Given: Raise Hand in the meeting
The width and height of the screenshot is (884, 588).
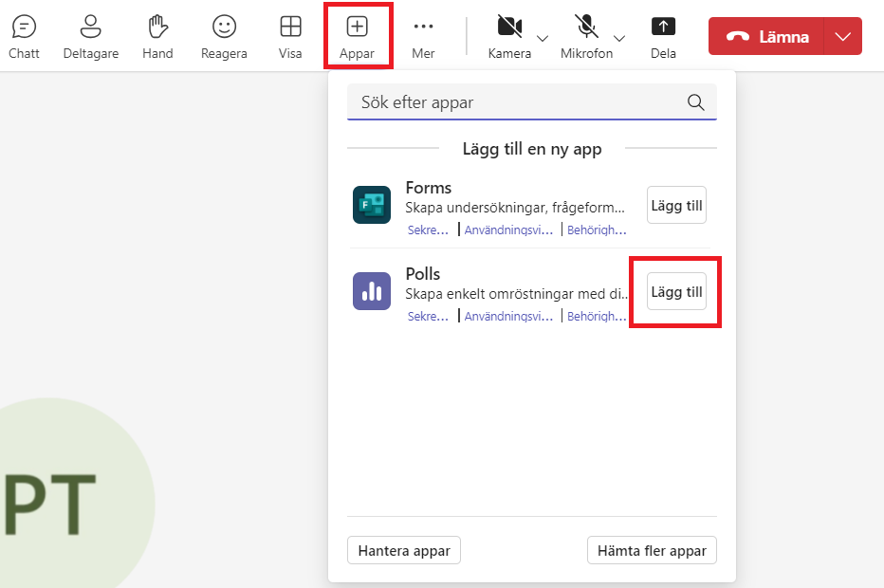Looking at the screenshot, I should [x=157, y=37].
